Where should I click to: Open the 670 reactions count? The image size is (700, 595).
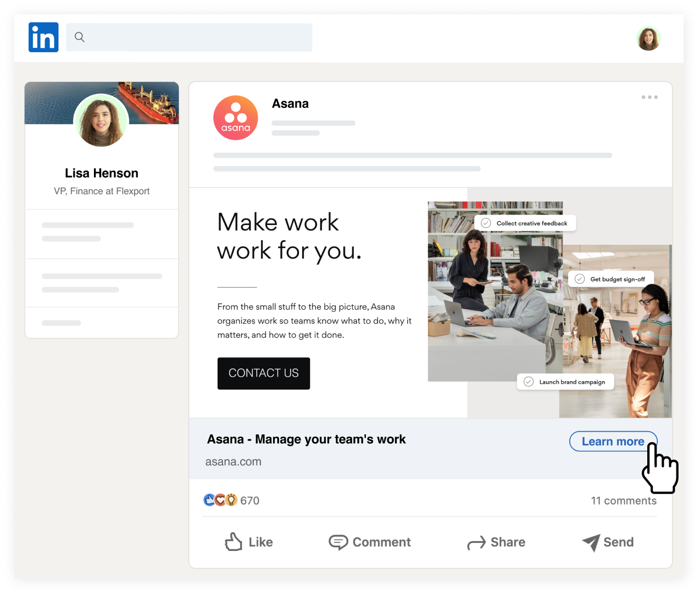coord(250,500)
